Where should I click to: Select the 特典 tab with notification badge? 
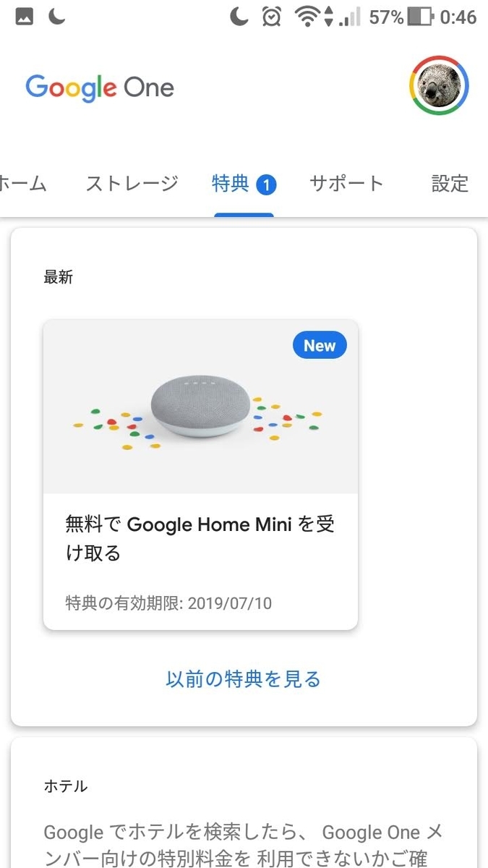pyautogui.click(x=230, y=184)
